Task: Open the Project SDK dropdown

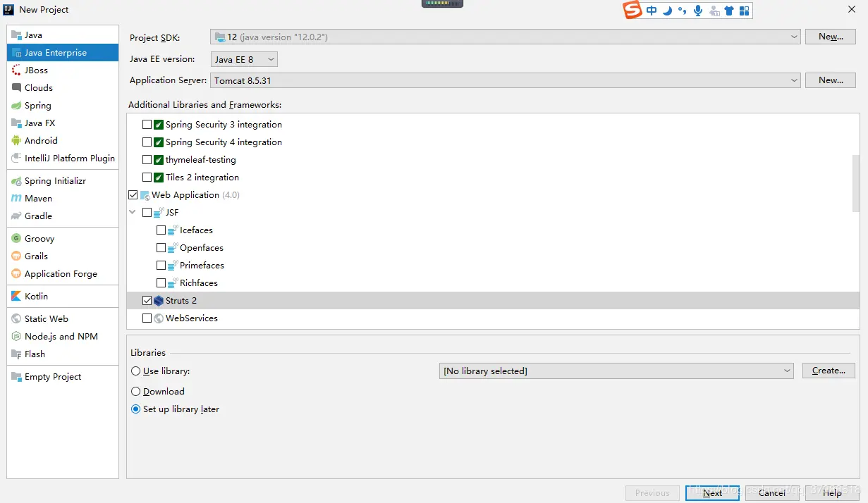Action: [505, 37]
